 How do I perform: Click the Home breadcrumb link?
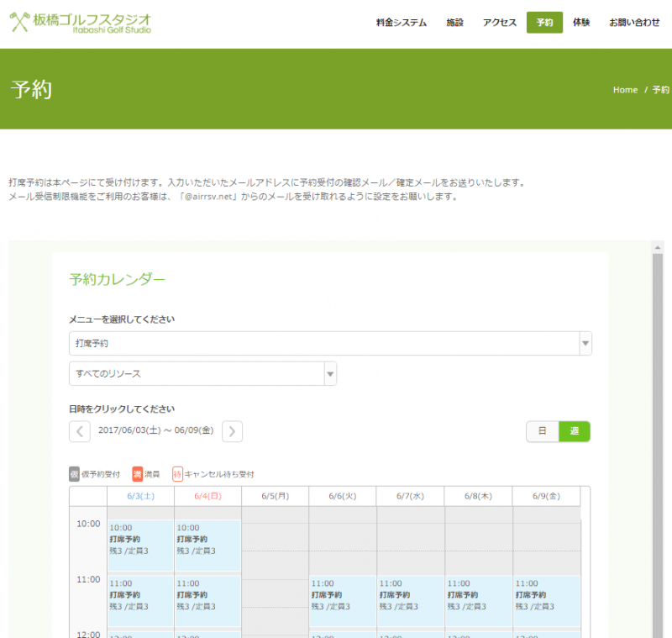point(625,90)
